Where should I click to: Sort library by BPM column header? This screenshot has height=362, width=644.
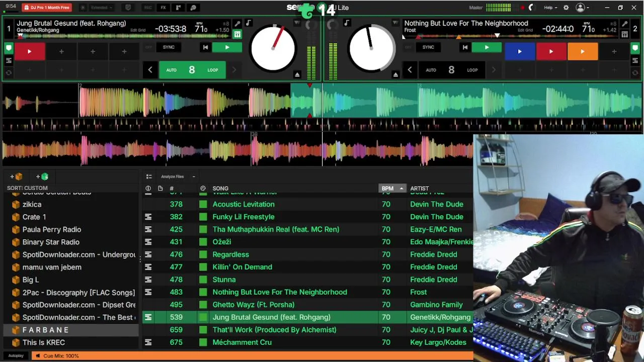click(x=392, y=189)
